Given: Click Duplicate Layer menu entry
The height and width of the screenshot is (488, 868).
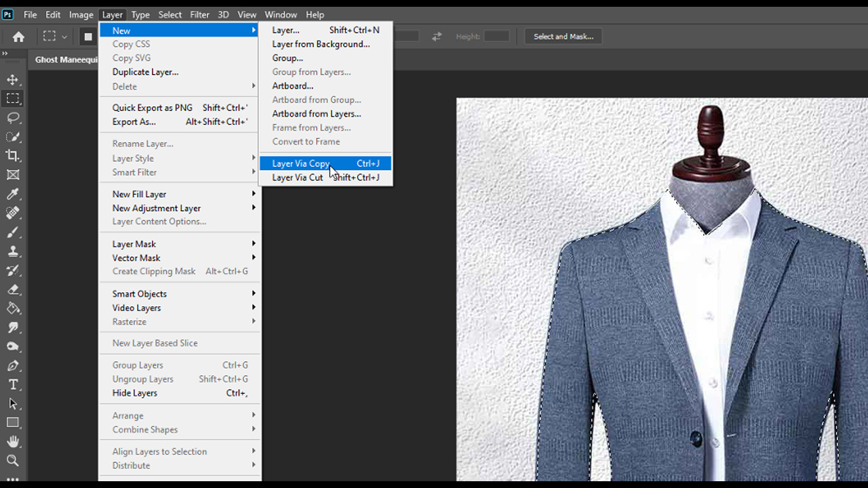Looking at the screenshot, I should pos(145,72).
